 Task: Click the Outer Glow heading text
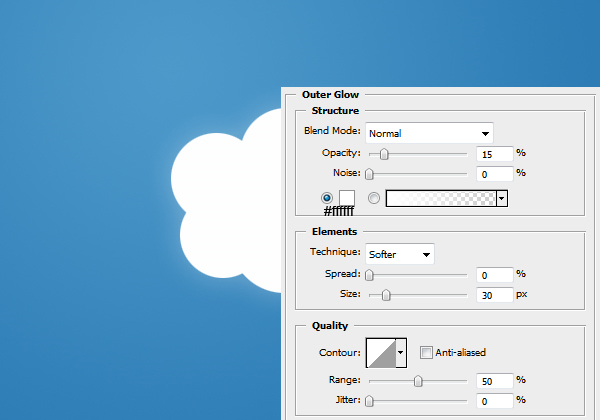[x=330, y=94]
